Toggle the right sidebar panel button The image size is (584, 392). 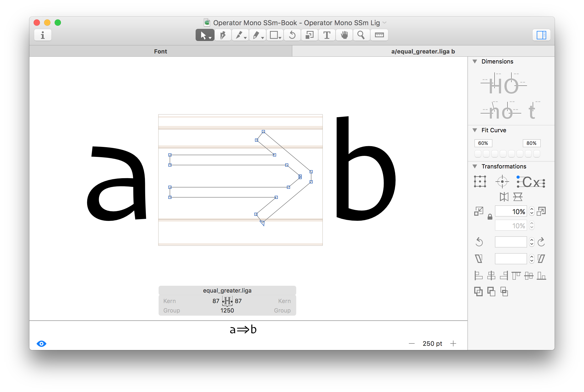[541, 35]
